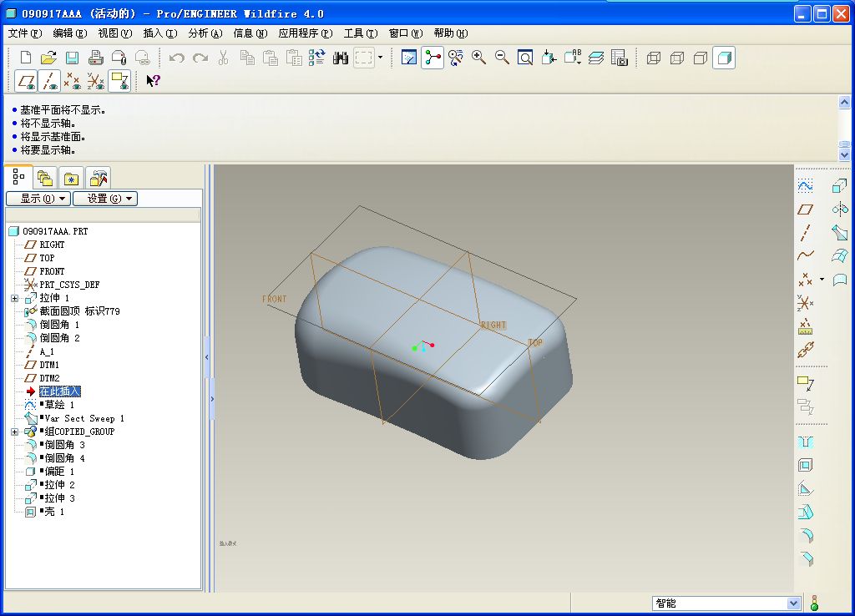This screenshot has width=855, height=616.
Task: Expand the 拉伸 1 feature node
Action: click(x=15, y=298)
